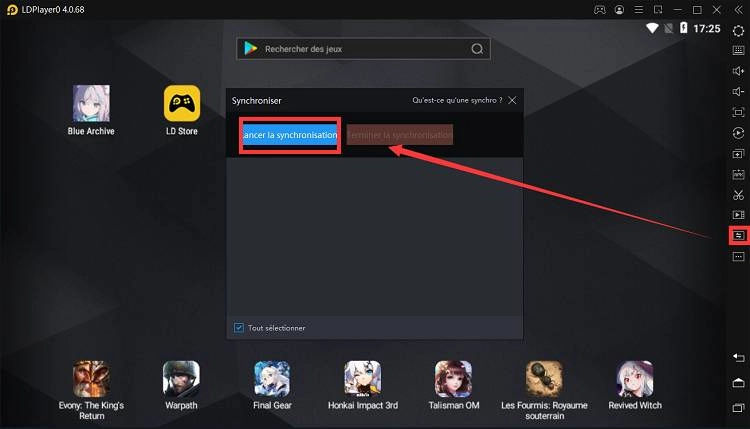
Task: Open hamburger menu in title bar
Action: coord(639,10)
